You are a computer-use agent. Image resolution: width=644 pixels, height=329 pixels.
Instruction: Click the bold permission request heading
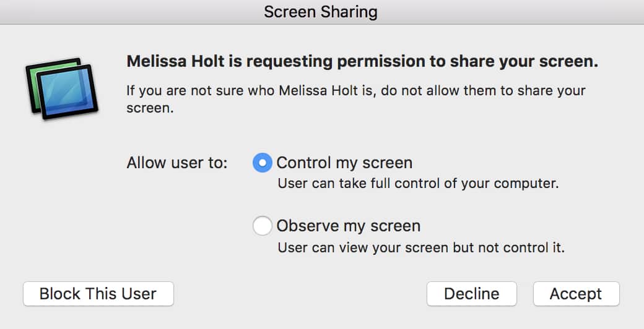tap(362, 62)
